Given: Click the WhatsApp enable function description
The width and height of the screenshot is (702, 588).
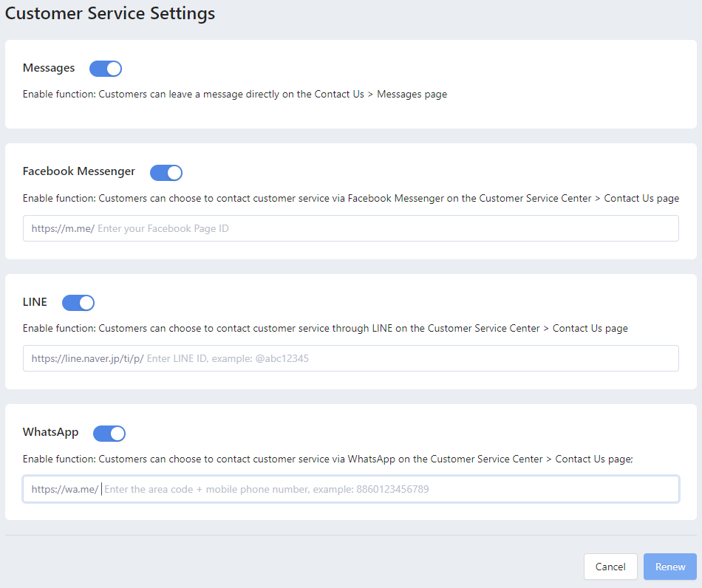Looking at the screenshot, I should point(327,459).
